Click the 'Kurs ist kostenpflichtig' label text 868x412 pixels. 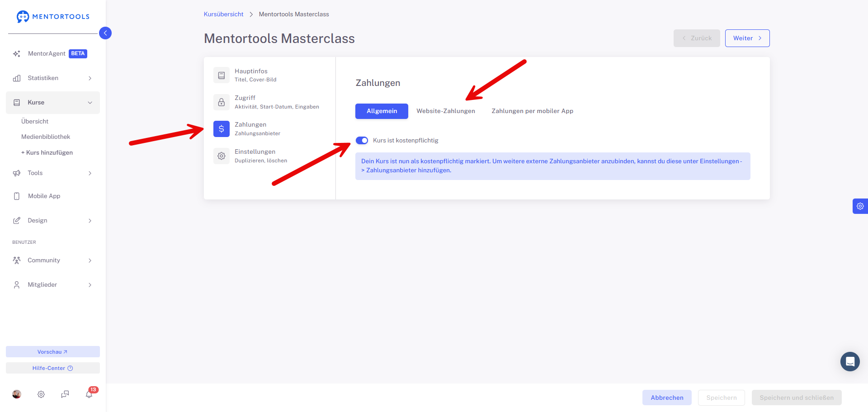pyautogui.click(x=406, y=141)
